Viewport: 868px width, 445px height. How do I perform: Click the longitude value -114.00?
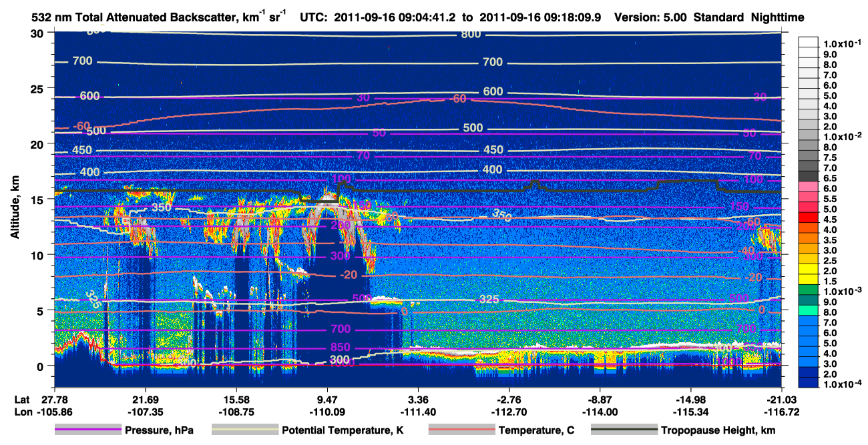pos(600,411)
